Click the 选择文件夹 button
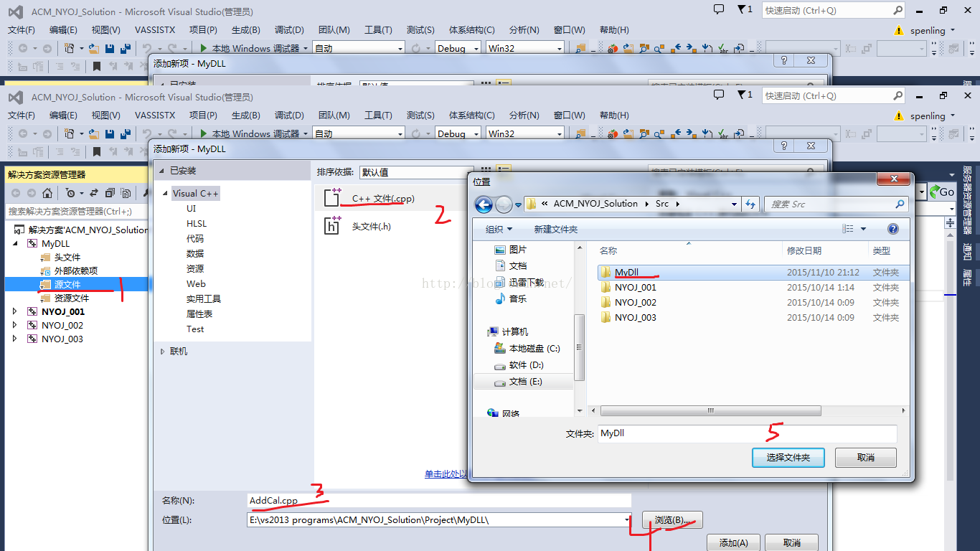The image size is (980, 551). pyautogui.click(x=788, y=457)
